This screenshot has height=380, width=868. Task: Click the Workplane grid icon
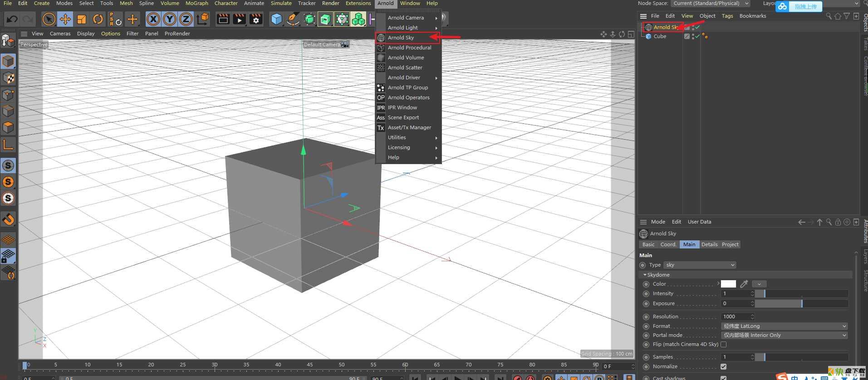(x=8, y=239)
